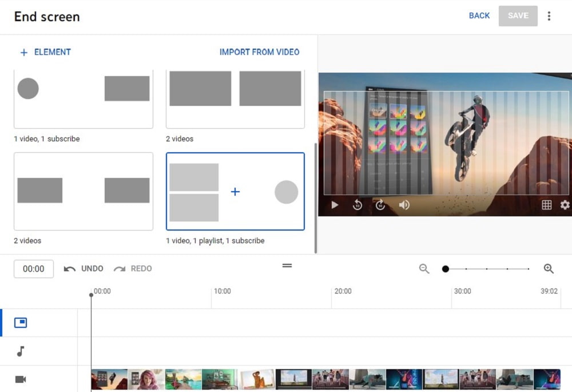Undo the last change
Image resolution: width=572 pixels, height=392 pixels.
click(84, 268)
